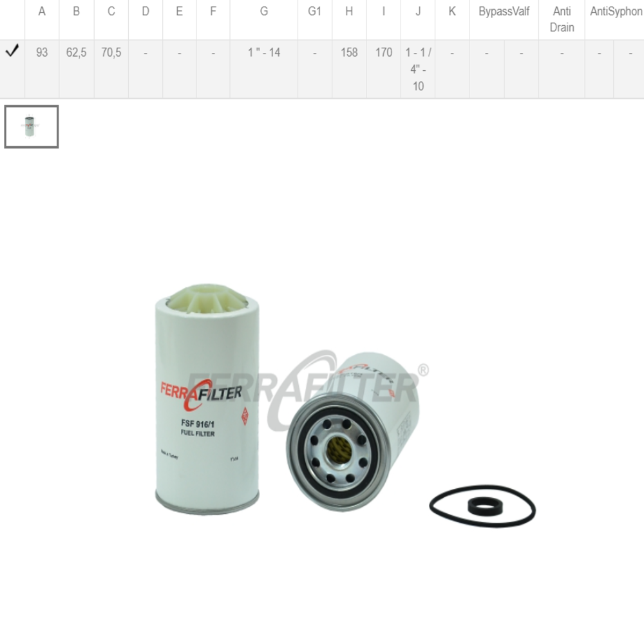Click the column A header

(x=42, y=12)
